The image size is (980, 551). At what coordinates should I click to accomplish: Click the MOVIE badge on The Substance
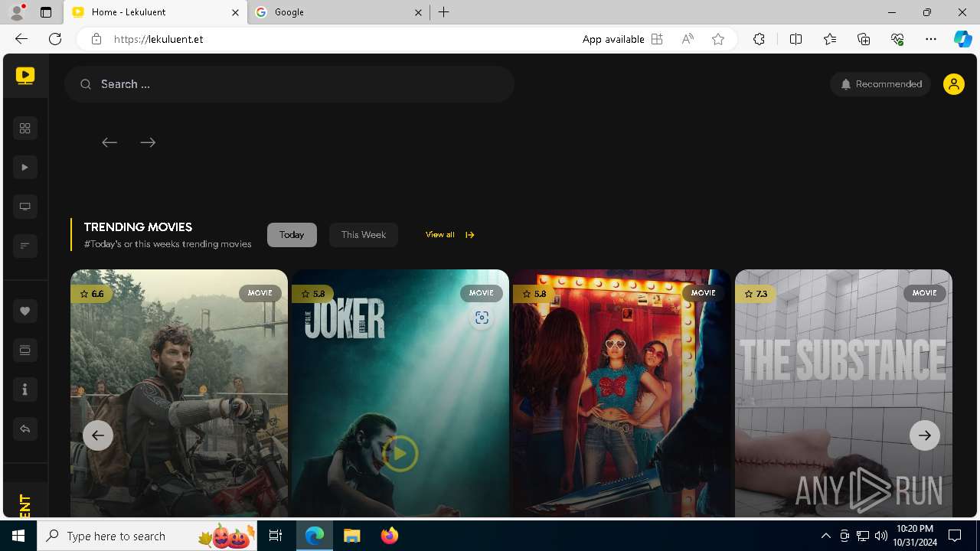[924, 293]
